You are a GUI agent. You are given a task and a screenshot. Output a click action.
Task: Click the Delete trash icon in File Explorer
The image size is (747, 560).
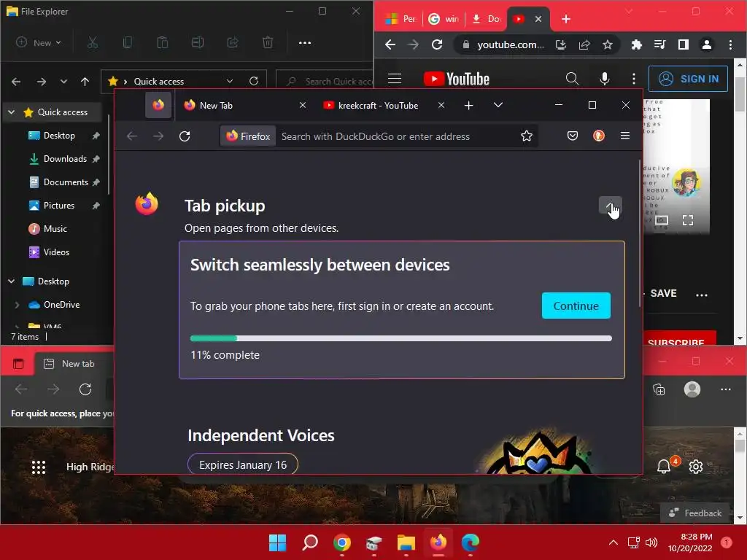point(268,43)
